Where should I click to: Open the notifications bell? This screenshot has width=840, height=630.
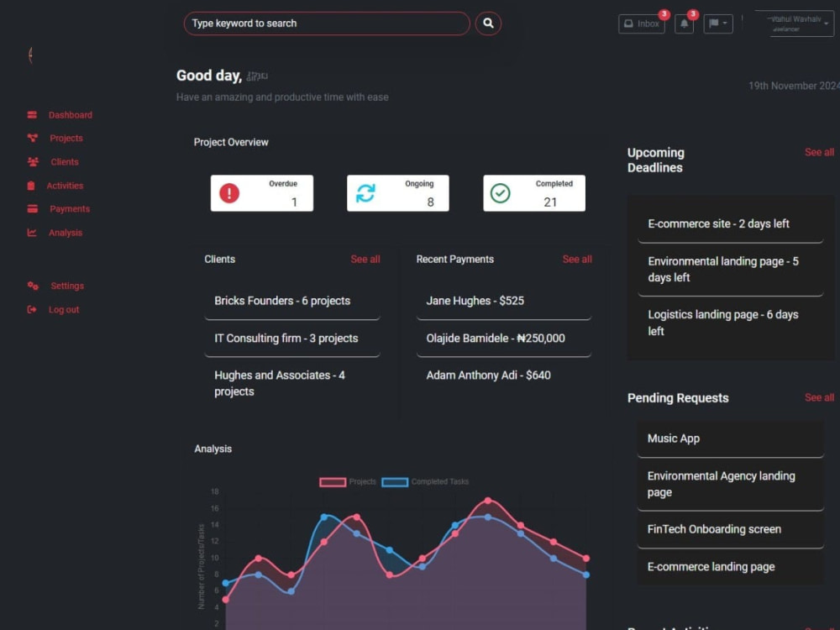point(684,24)
